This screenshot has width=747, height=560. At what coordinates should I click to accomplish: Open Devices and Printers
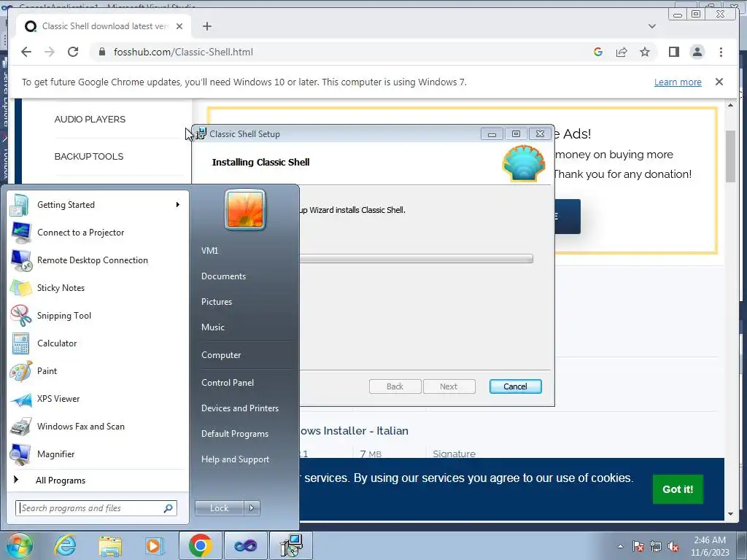[240, 408]
